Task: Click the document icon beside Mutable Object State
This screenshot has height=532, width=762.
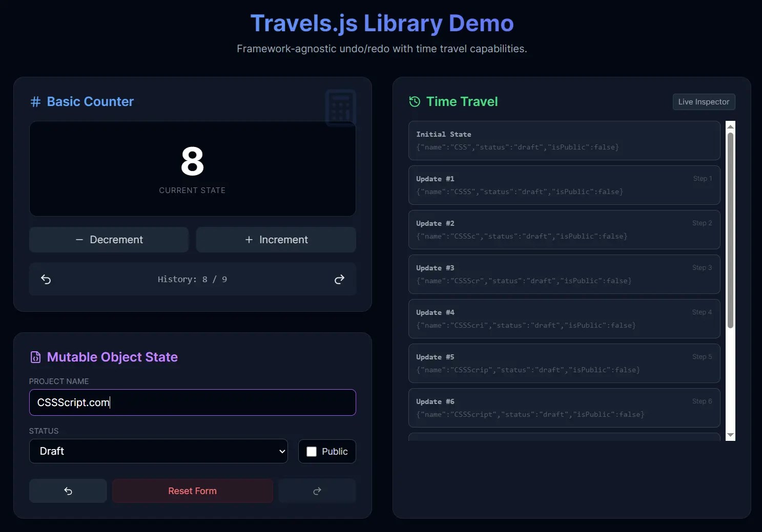Action: click(x=35, y=357)
